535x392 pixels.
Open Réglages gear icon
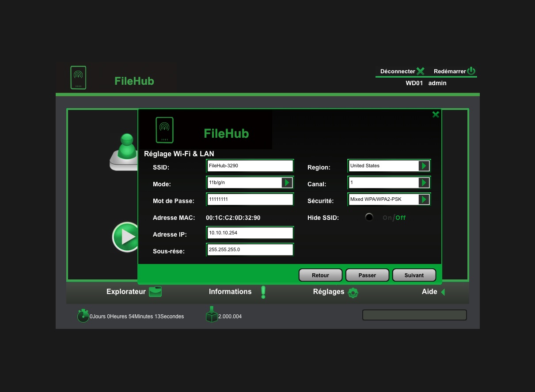tap(353, 292)
